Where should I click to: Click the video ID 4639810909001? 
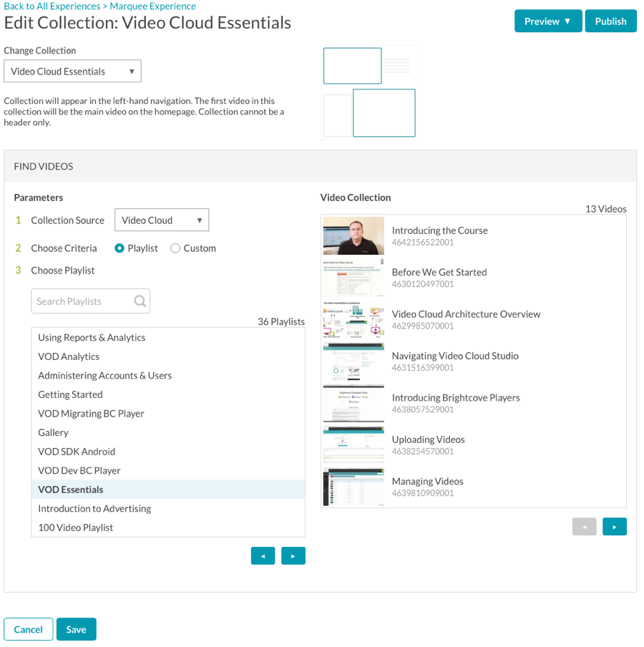423,493
